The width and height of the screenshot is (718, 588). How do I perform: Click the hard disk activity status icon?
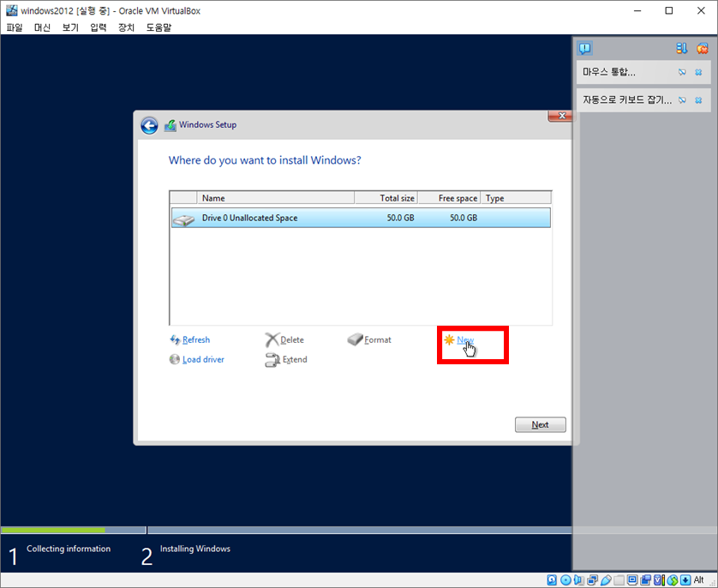click(552, 580)
